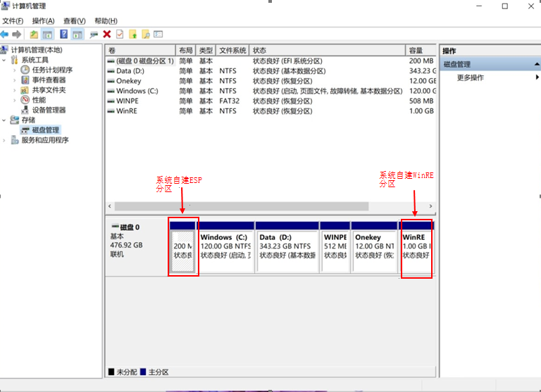Click the show/hide console tree icon

click(x=47, y=34)
